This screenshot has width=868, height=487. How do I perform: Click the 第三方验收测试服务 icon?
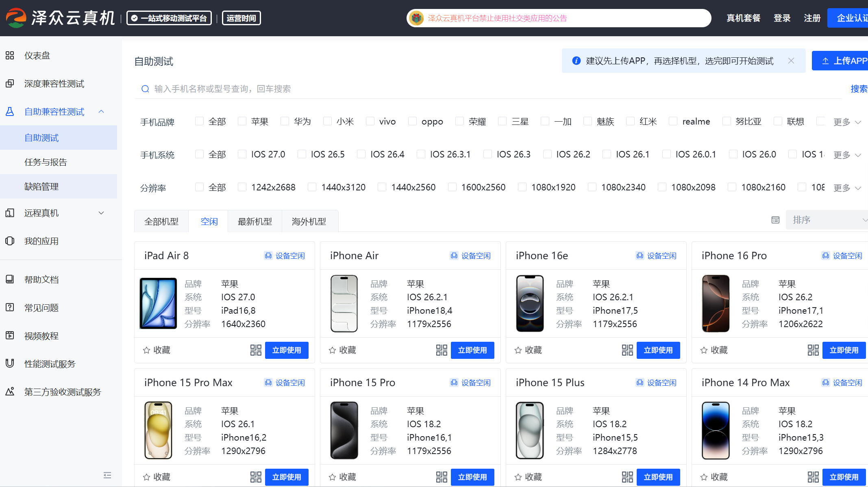click(10, 391)
